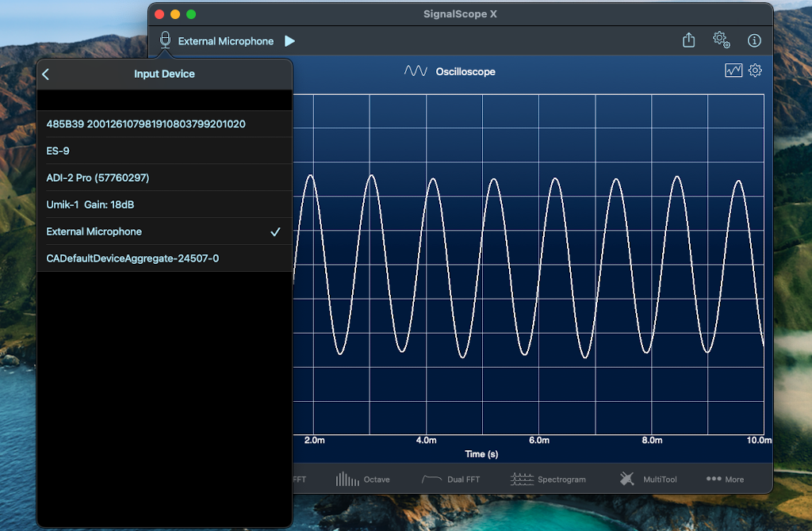This screenshot has width=812, height=531.
Task: Open the global settings gears icon
Action: [722, 40]
